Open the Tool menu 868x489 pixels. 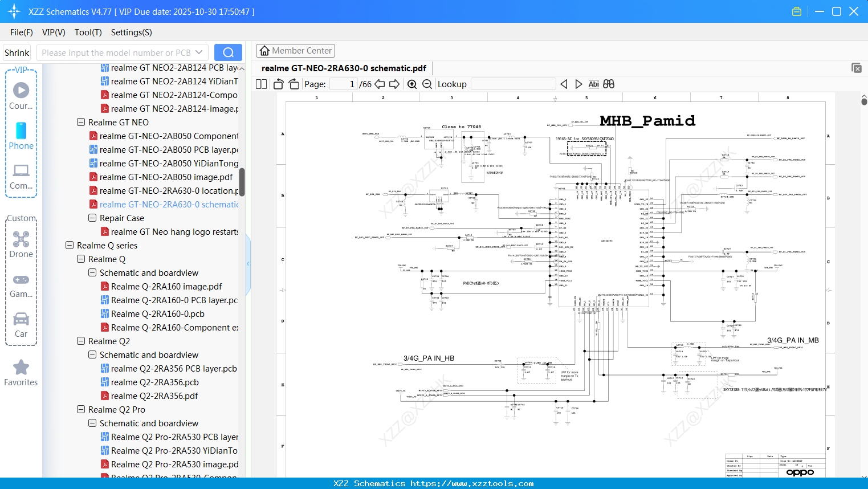coord(88,32)
